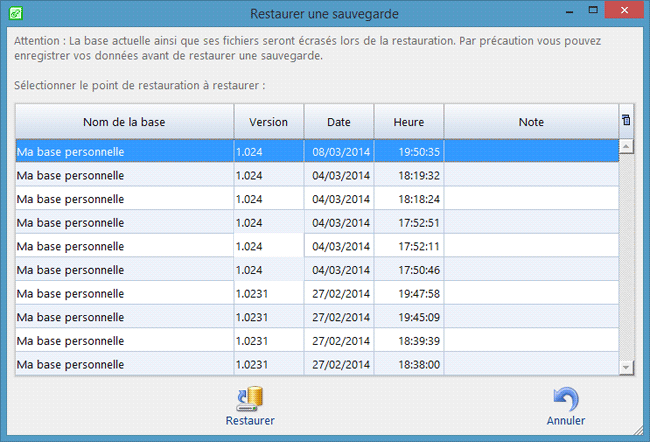Screen dimensions: 650x442
Task: Select the version 1.0231 backup at 19:47:58
Action: point(124,293)
